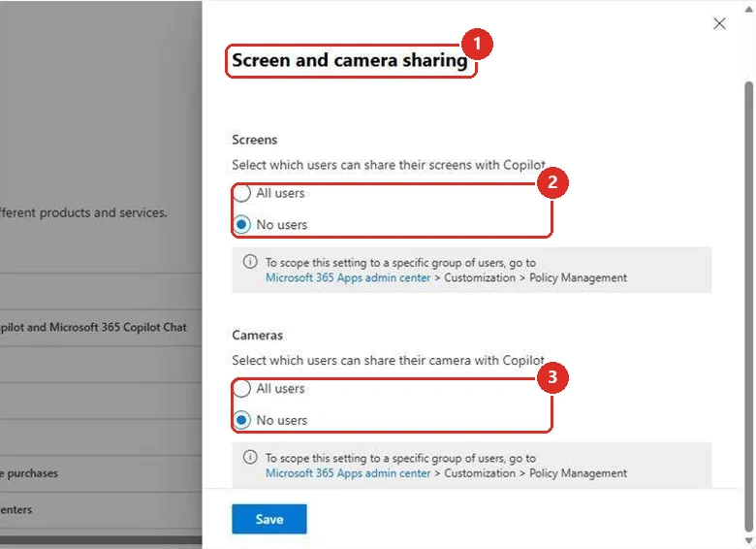Open Microsoft 365 Apps admin center link under Cameras
The width and height of the screenshot is (756, 549).
(348, 473)
